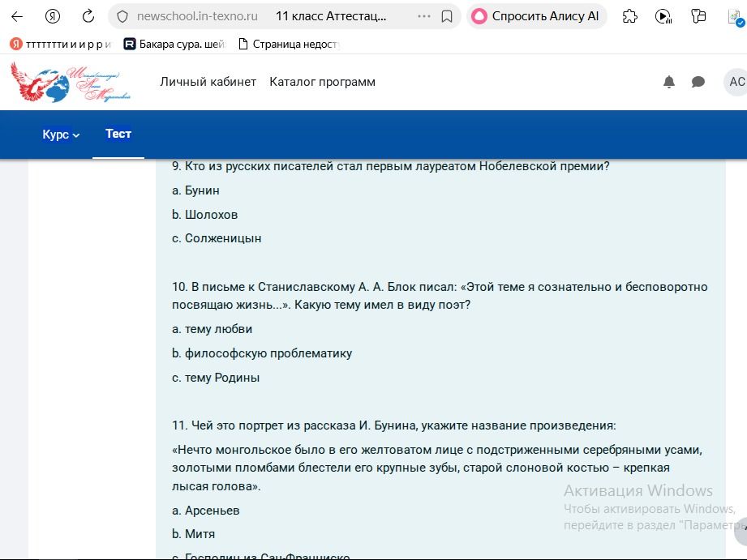Click the quote starting 'Нечто монгольское'
Image resolution: width=747 pixels, height=560 pixels.
coord(437,468)
